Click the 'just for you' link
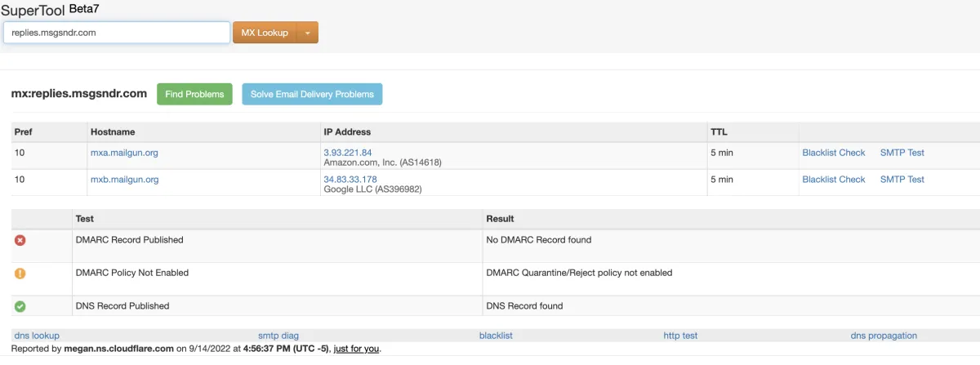 (357, 349)
